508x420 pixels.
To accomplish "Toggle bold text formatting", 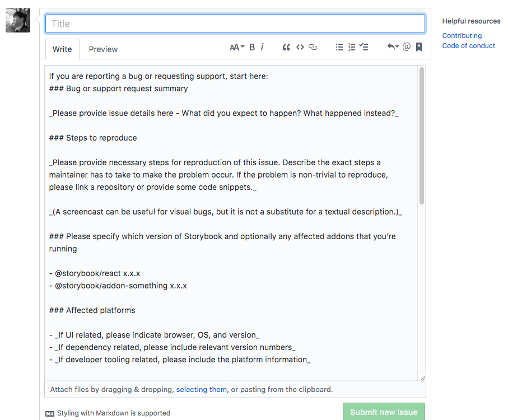I will [252, 48].
